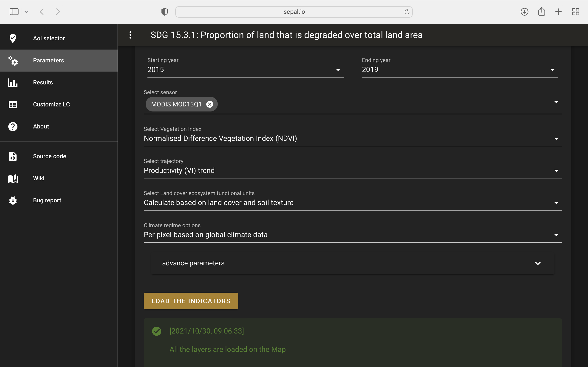Click the Source code file icon
The image size is (588, 367).
tap(13, 156)
